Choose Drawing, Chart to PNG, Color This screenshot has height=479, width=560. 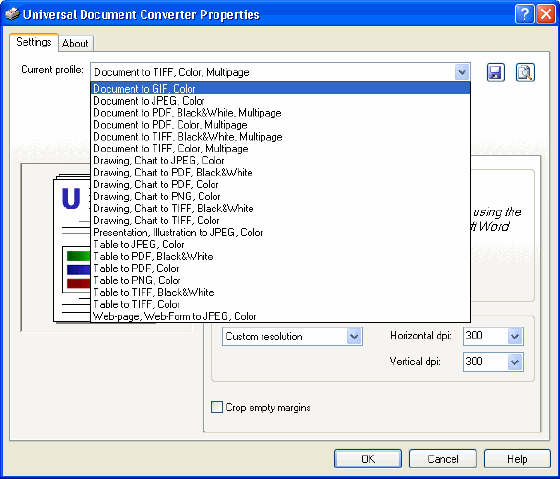(x=280, y=196)
